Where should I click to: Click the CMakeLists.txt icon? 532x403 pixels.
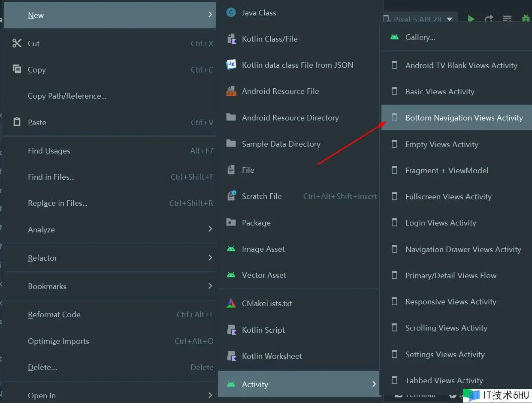tap(231, 304)
